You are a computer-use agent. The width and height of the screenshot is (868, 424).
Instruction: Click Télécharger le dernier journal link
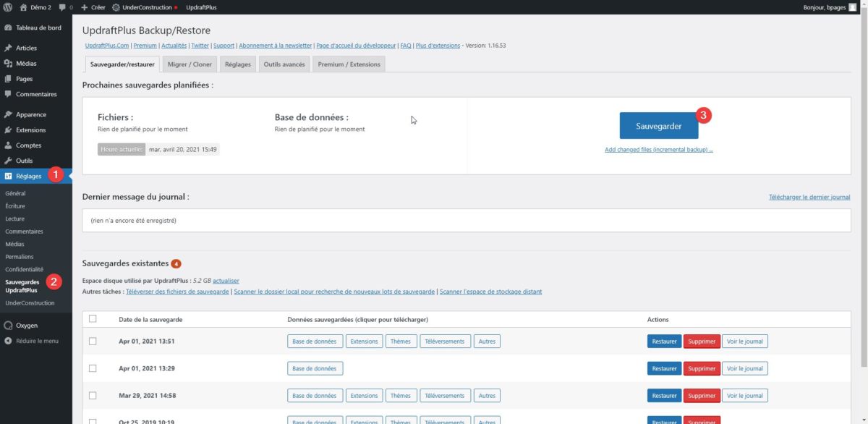pos(809,197)
